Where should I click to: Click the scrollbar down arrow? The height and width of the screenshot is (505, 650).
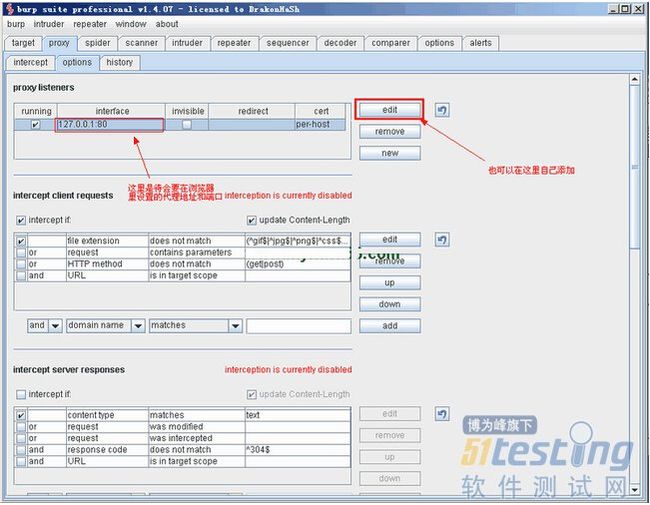[635, 490]
